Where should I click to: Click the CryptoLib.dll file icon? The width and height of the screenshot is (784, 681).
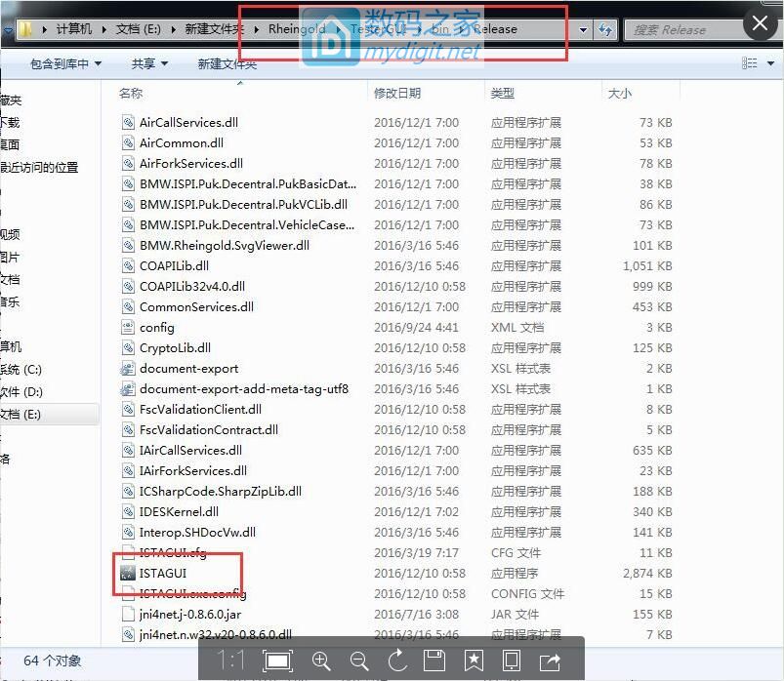tap(128, 347)
